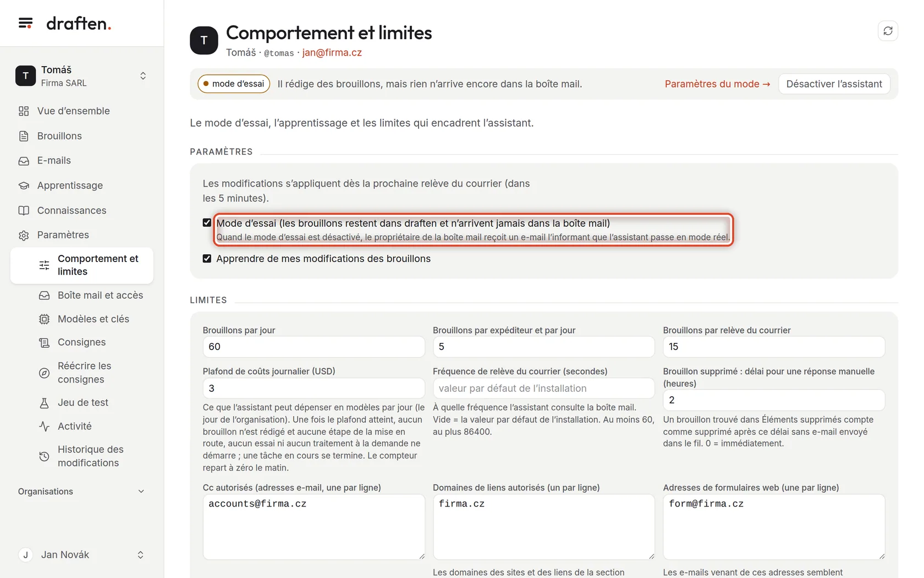Expand the Organisations section chevron

pyautogui.click(x=141, y=492)
